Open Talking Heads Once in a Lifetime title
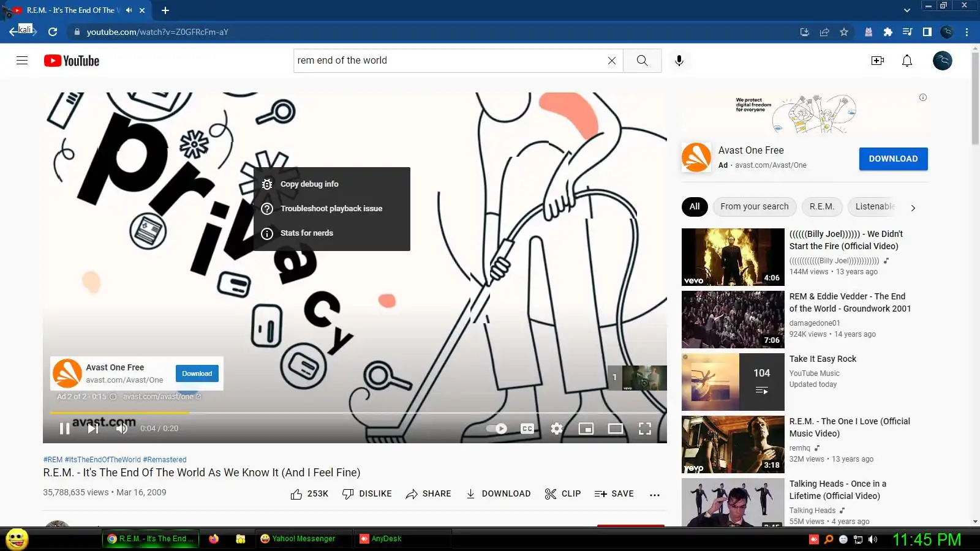This screenshot has width=980, height=551. (x=838, y=490)
